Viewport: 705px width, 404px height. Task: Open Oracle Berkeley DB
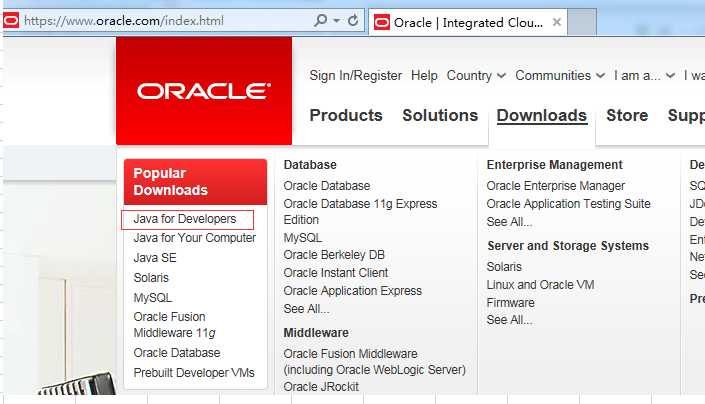(x=334, y=255)
